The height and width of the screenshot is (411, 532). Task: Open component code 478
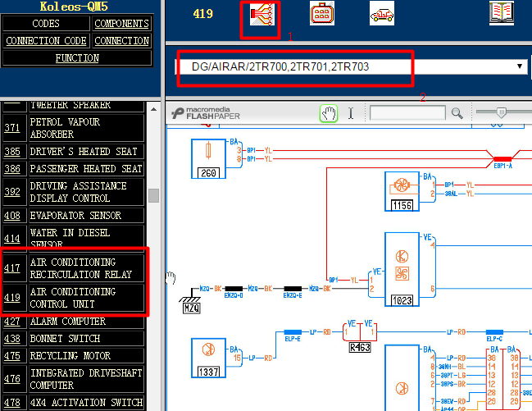click(12, 403)
